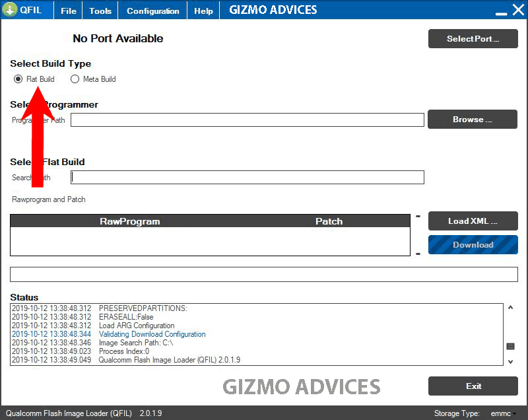528x420 pixels.
Task: Open the Help menu
Action: [x=203, y=11]
